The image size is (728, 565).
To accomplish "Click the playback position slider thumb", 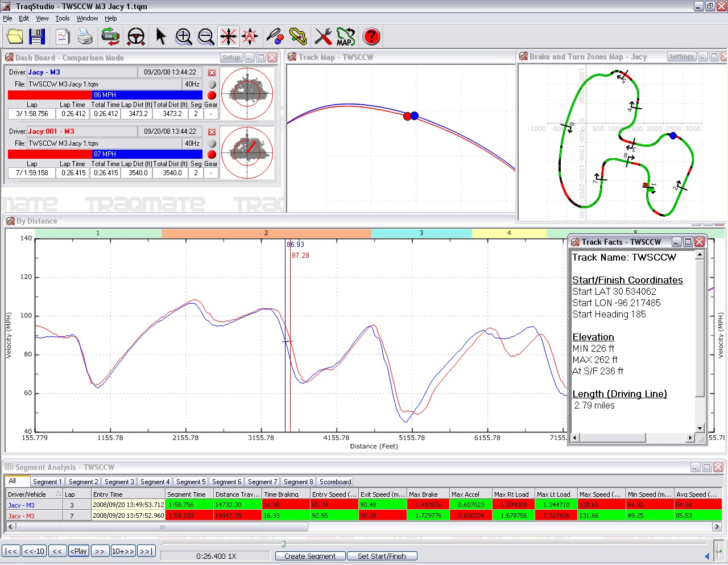I will (283, 545).
